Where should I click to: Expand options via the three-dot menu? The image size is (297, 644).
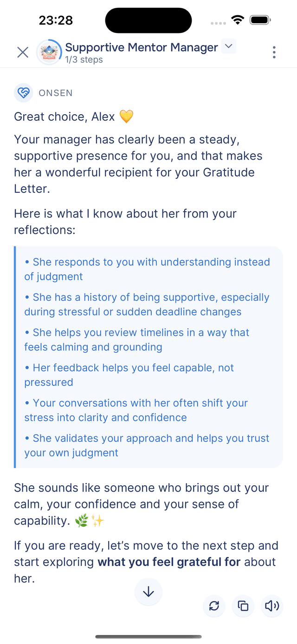274,52
